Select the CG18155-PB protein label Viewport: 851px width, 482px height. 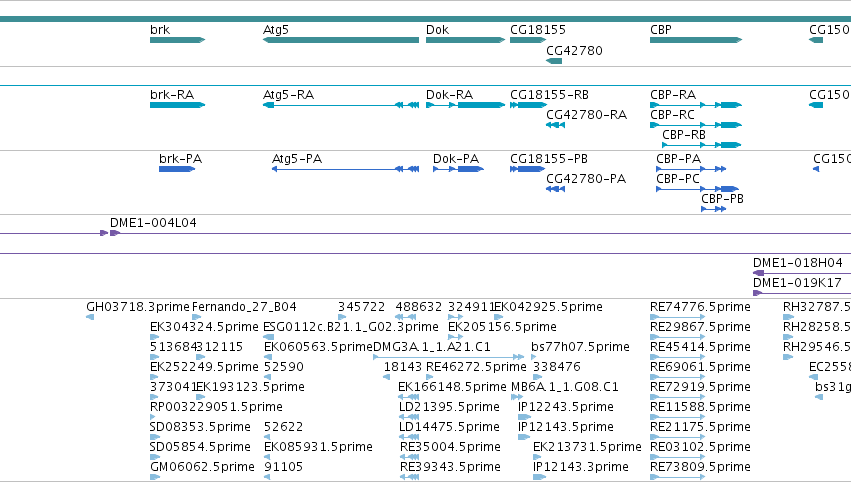(549, 158)
